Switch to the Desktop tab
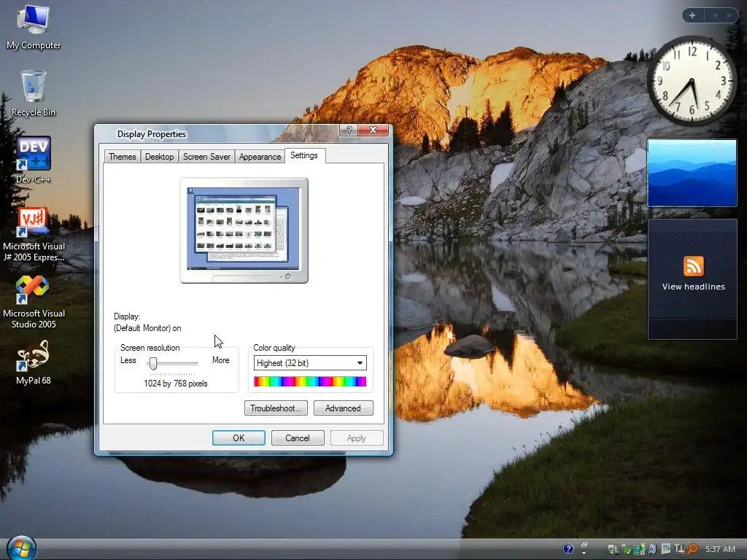Screen dimensions: 747x560 (159, 157)
